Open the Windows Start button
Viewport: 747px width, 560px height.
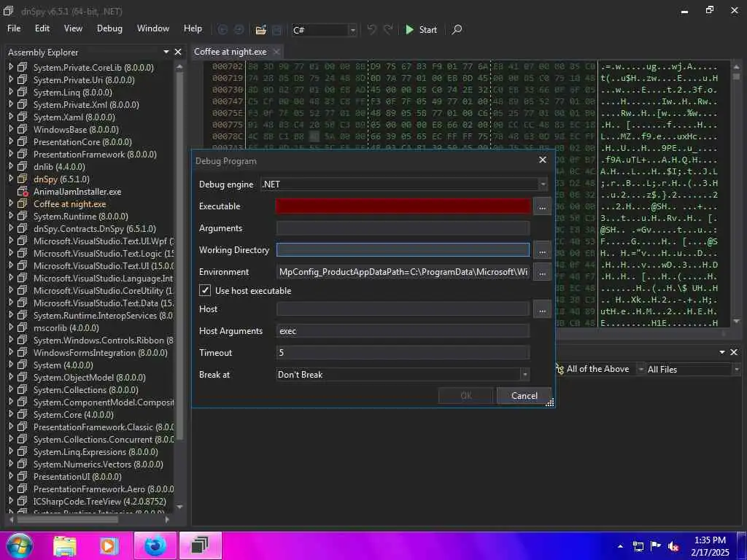pos(20,545)
